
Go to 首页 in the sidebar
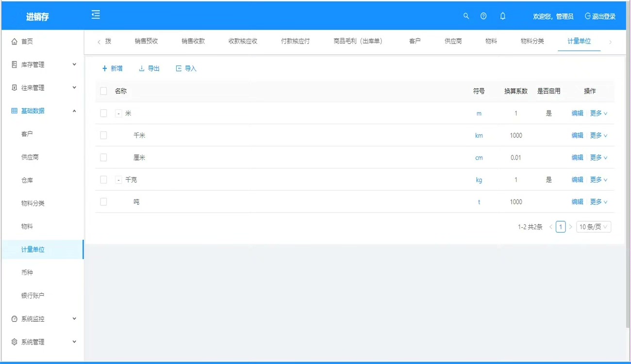pos(27,42)
